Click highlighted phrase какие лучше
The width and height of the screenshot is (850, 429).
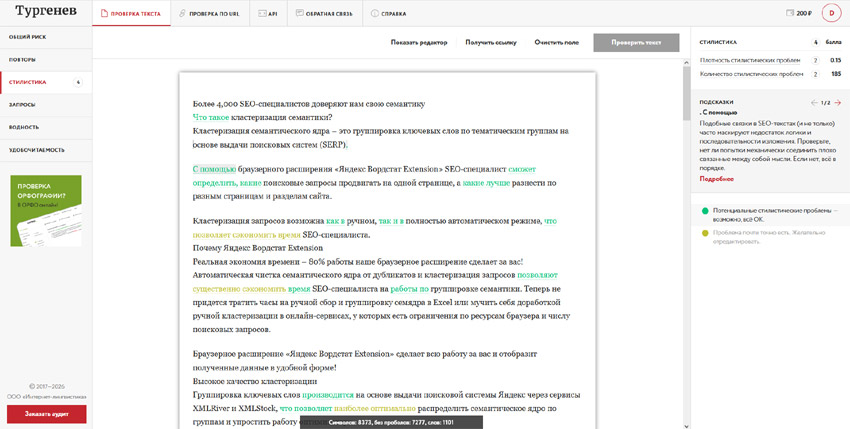tap(486, 183)
